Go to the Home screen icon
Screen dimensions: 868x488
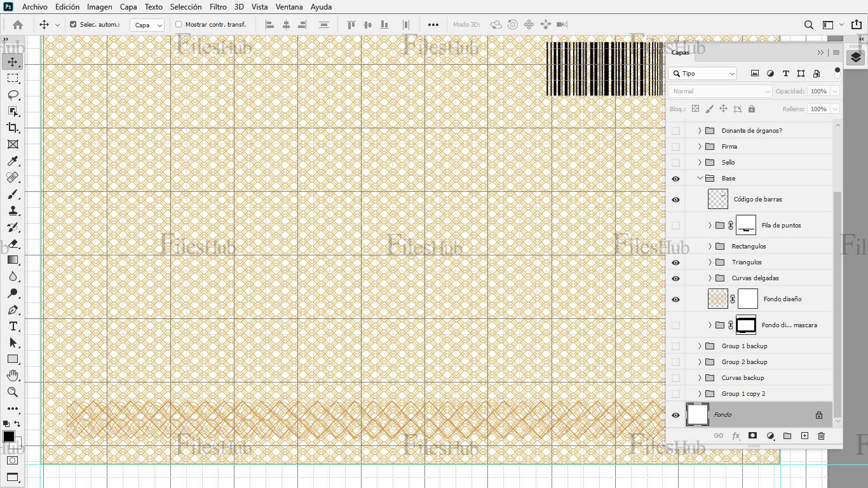coord(18,25)
